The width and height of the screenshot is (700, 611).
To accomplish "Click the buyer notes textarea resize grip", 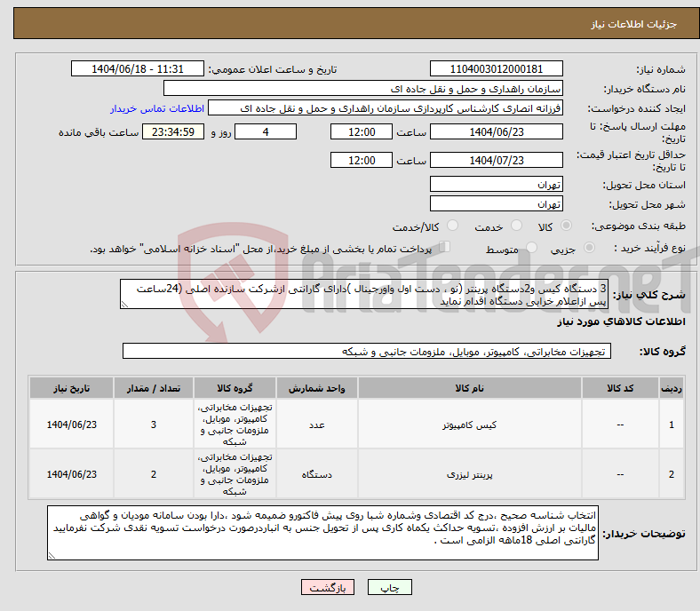I will [52, 555].
